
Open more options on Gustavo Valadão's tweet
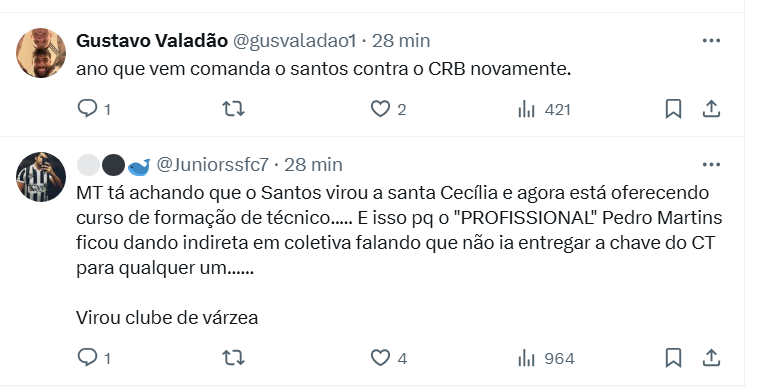pyautogui.click(x=711, y=41)
